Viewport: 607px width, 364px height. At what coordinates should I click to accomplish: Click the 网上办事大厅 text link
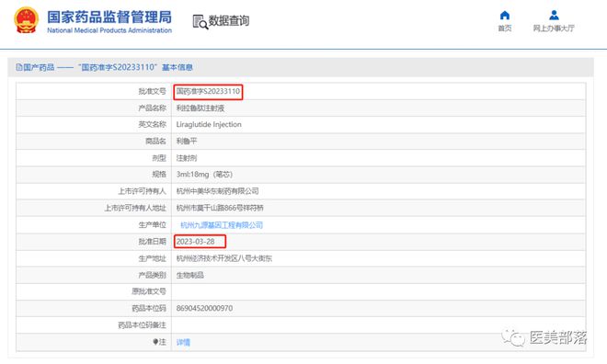point(554,28)
